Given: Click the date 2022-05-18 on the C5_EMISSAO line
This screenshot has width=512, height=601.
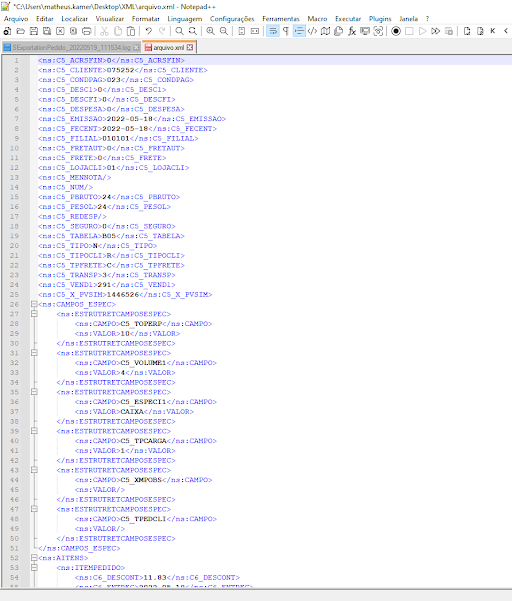Looking at the screenshot, I should point(130,119).
